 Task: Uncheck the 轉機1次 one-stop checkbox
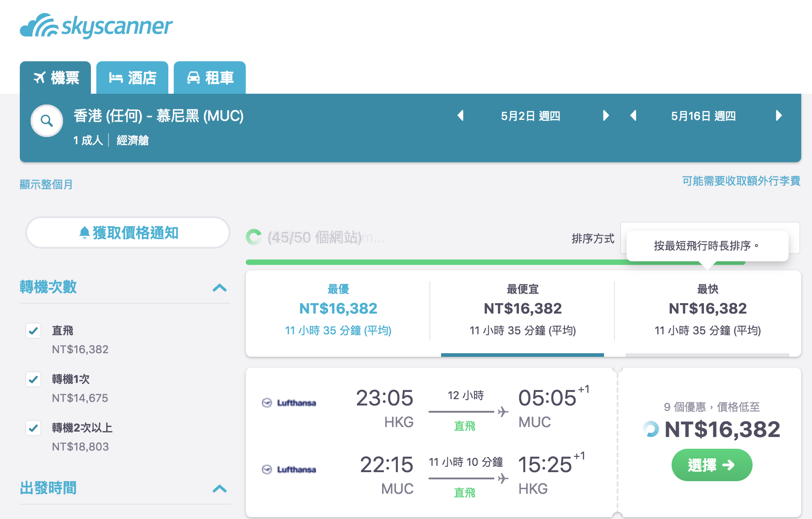point(33,379)
